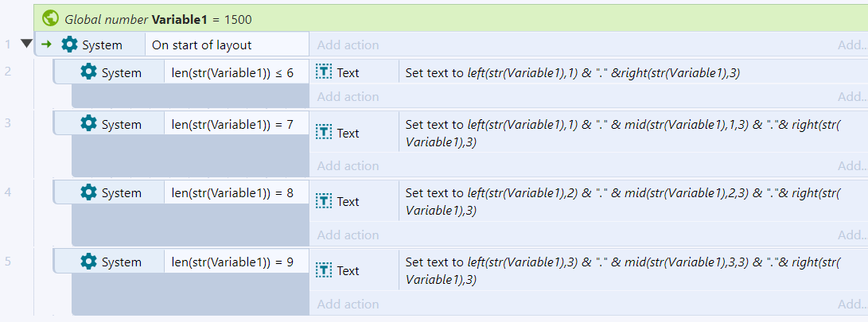Click the green arrow trigger icon
This screenshot has width=868, height=322.
click(x=46, y=45)
